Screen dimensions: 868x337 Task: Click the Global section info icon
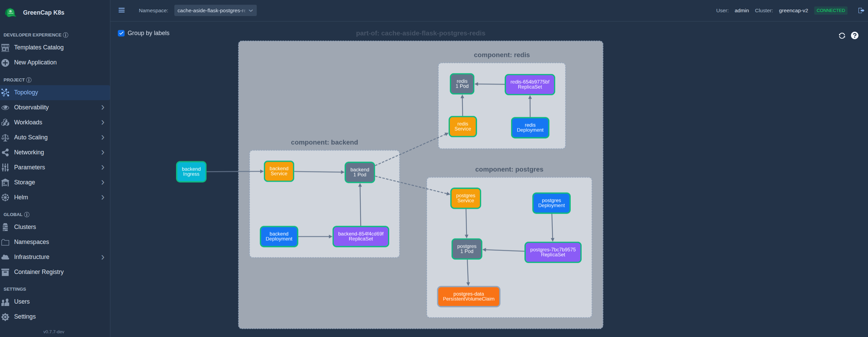click(x=27, y=215)
